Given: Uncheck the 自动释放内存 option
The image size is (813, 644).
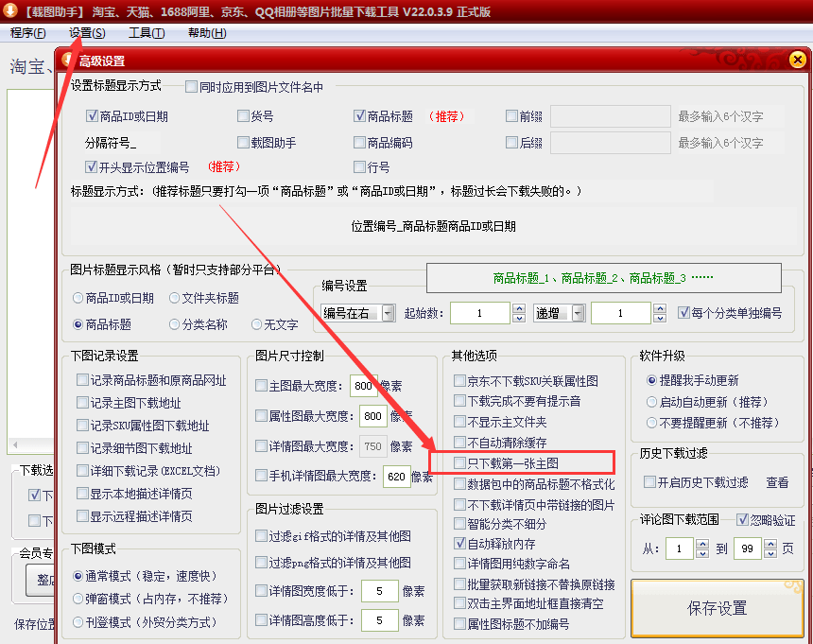Looking at the screenshot, I should [460, 544].
